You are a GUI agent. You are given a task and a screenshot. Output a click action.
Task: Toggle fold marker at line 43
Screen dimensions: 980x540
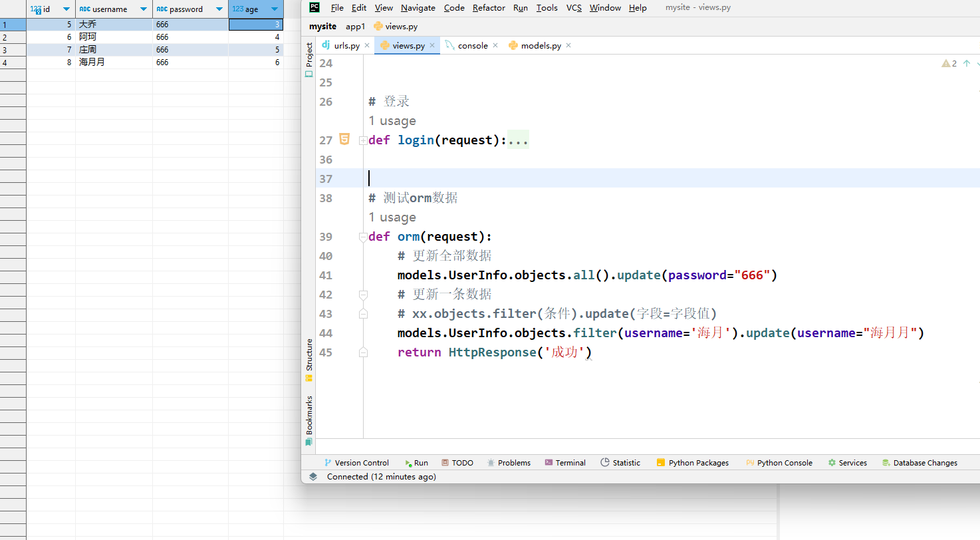point(363,313)
